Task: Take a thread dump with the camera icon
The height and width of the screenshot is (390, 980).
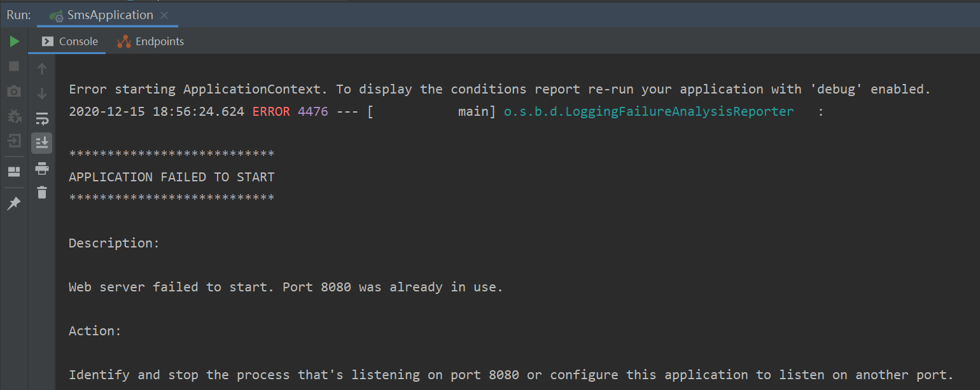Action: click(14, 91)
